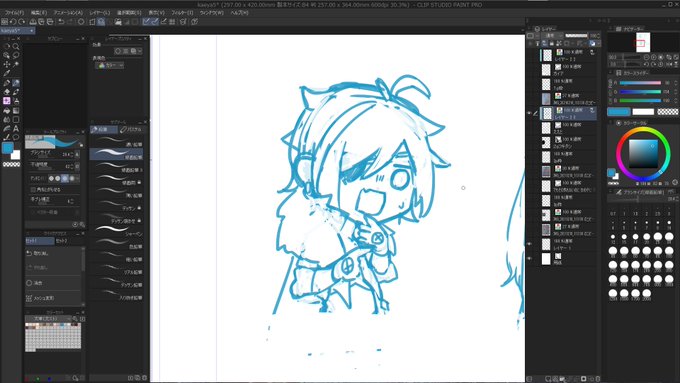Select the highlighted medium anti-aliasing option
This screenshot has width=680, height=383.
coord(65,178)
